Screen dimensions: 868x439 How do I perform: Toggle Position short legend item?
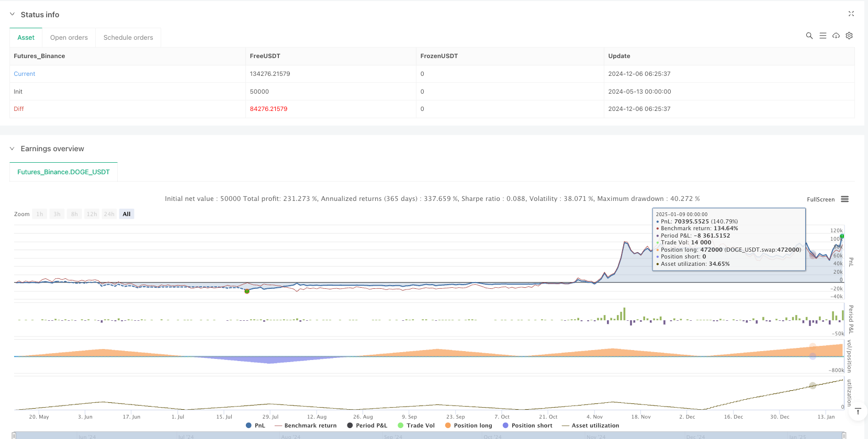[x=527, y=425]
